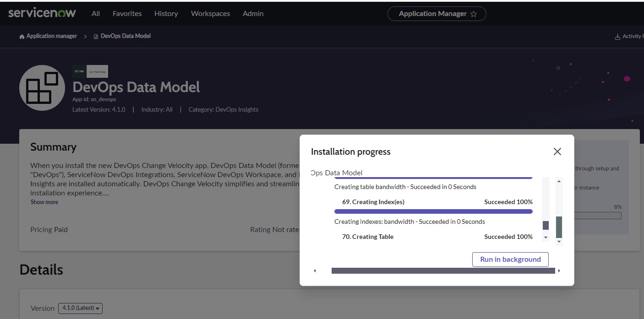Click the inner step-list scrollbar thumb
This screenshot has height=319, width=644.
(546, 225)
